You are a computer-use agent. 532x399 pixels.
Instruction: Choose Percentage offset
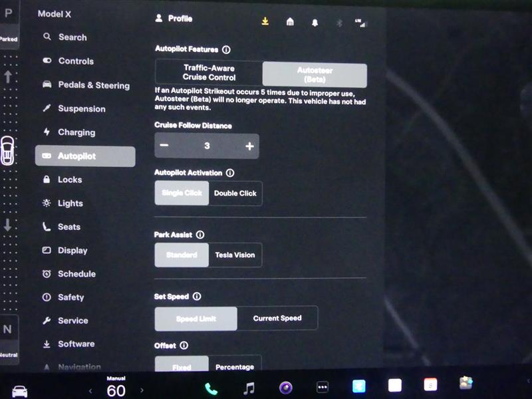pos(235,365)
